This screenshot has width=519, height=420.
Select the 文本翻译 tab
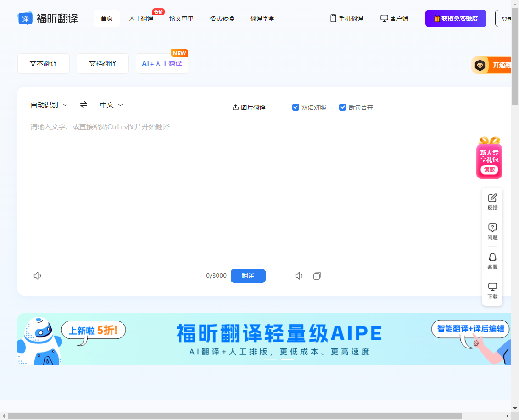pyautogui.click(x=43, y=63)
